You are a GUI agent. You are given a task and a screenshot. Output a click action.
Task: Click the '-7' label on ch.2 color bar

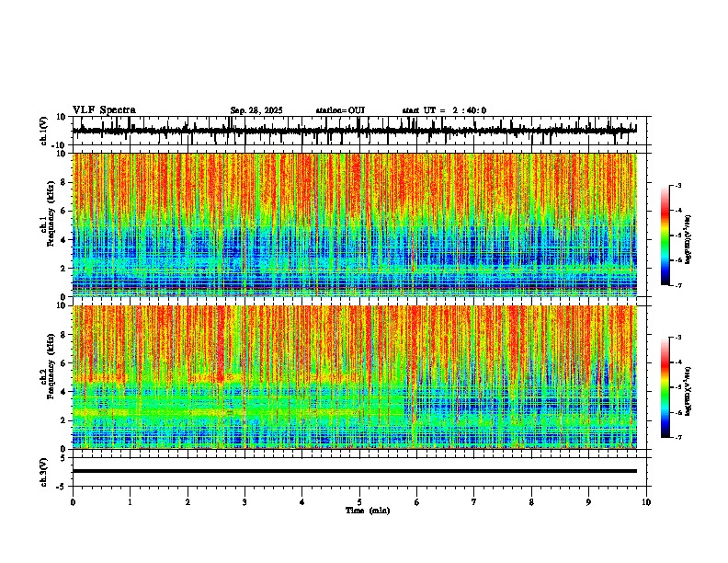tap(678, 437)
